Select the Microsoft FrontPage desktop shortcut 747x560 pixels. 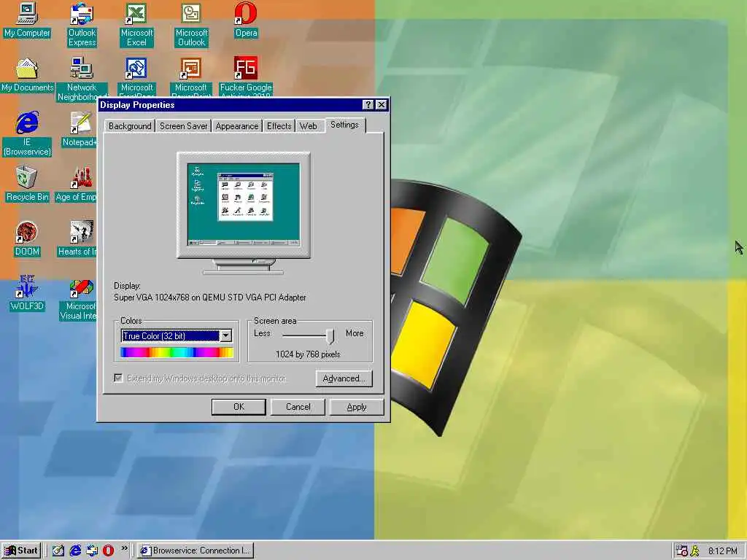(x=136, y=77)
